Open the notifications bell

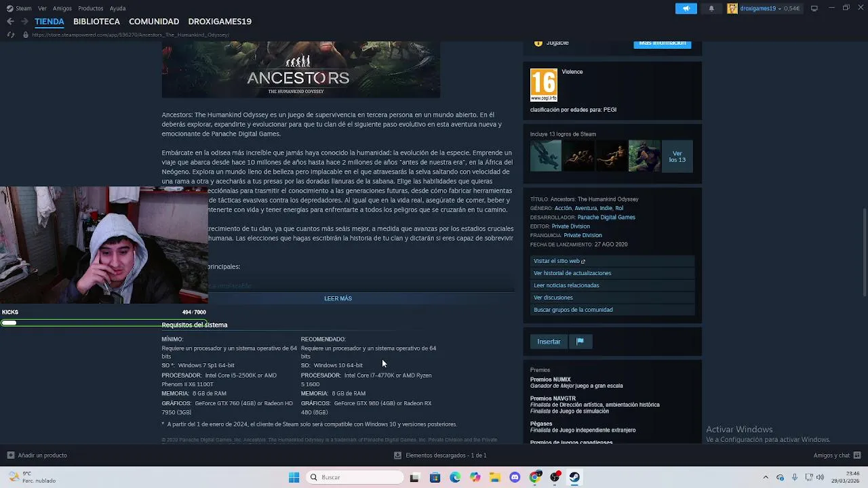coord(711,8)
